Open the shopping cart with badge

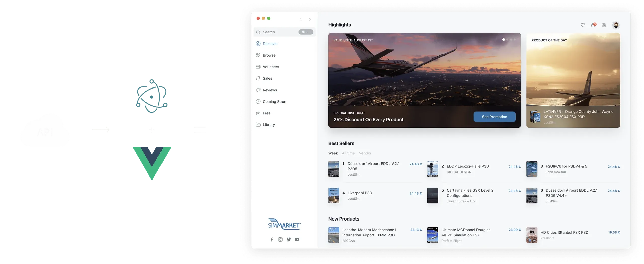593,25
